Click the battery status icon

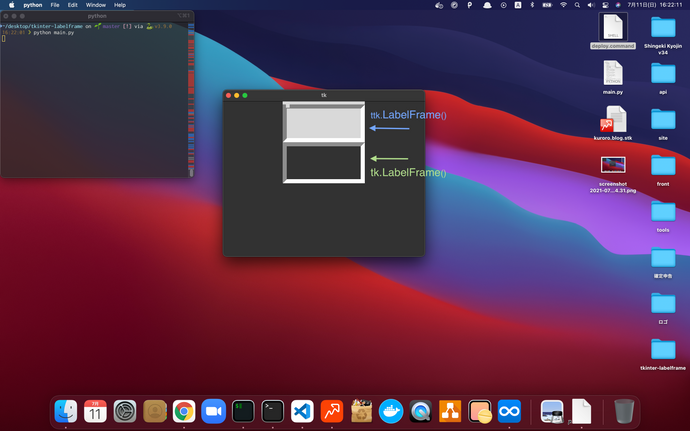click(x=547, y=5)
